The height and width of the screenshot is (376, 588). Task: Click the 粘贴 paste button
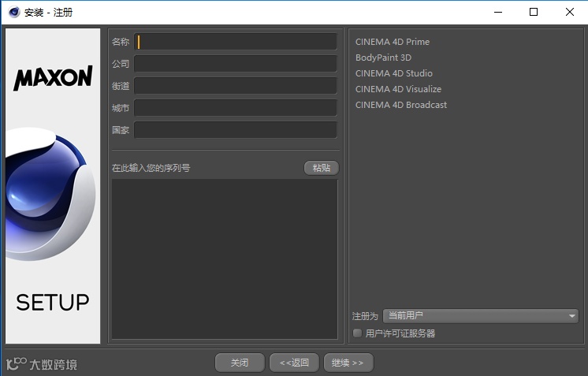click(x=322, y=168)
